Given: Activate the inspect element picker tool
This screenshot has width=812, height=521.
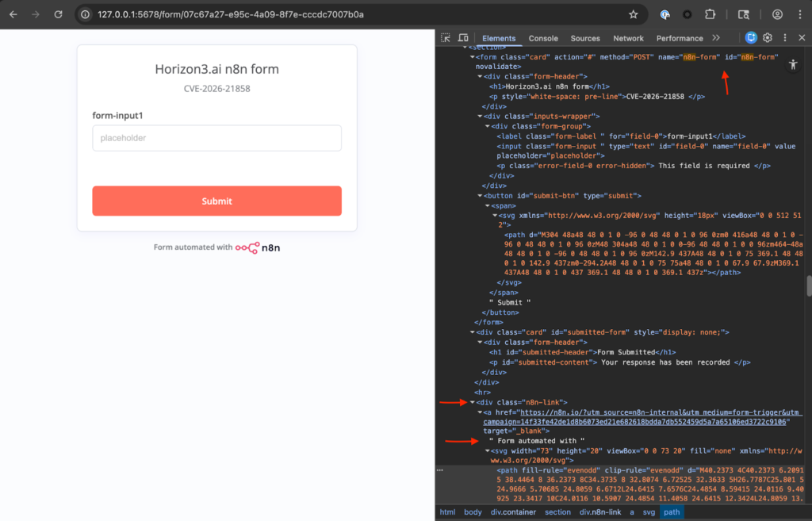Looking at the screenshot, I should (446, 38).
